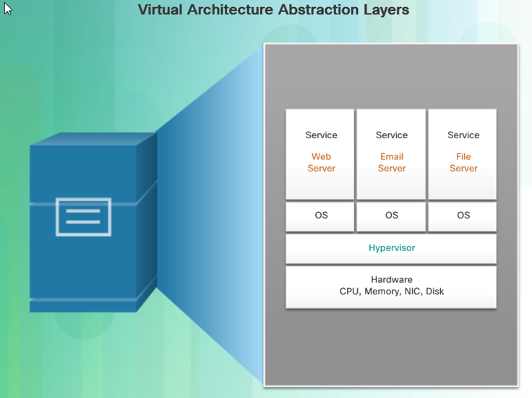Click the Hardware CPU, Memory, NIC, Disk layer
This screenshot has height=398, width=532.
pyautogui.click(x=391, y=287)
